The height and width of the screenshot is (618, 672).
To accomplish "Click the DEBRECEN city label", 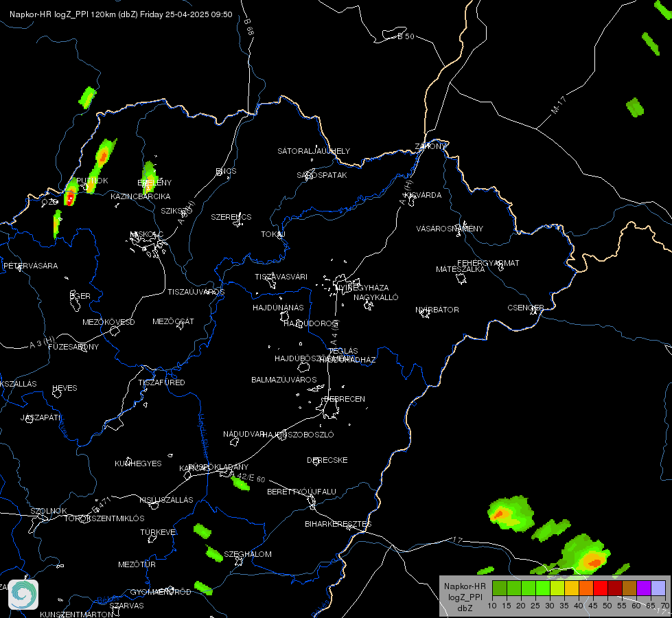I will [345, 399].
